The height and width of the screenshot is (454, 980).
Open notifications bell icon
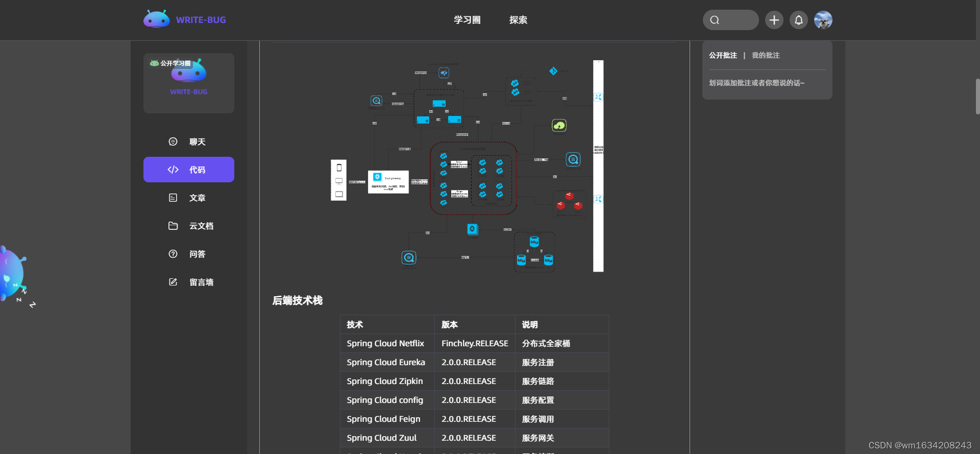pyautogui.click(x=799, y=20)
